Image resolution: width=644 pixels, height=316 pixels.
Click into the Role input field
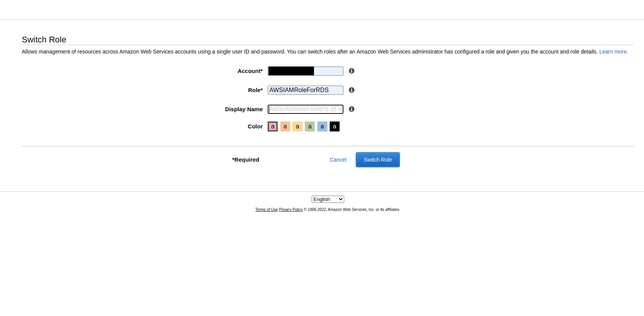point(305,90)
